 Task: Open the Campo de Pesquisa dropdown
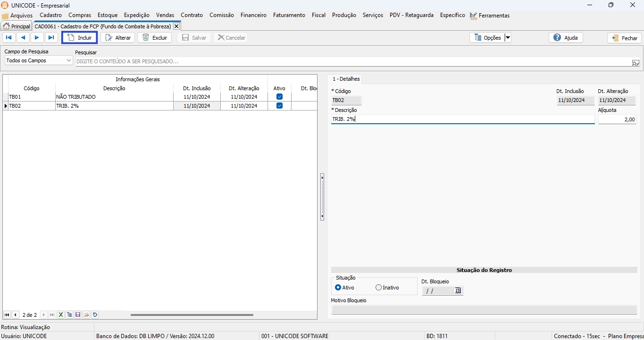[x=69, y=61]
